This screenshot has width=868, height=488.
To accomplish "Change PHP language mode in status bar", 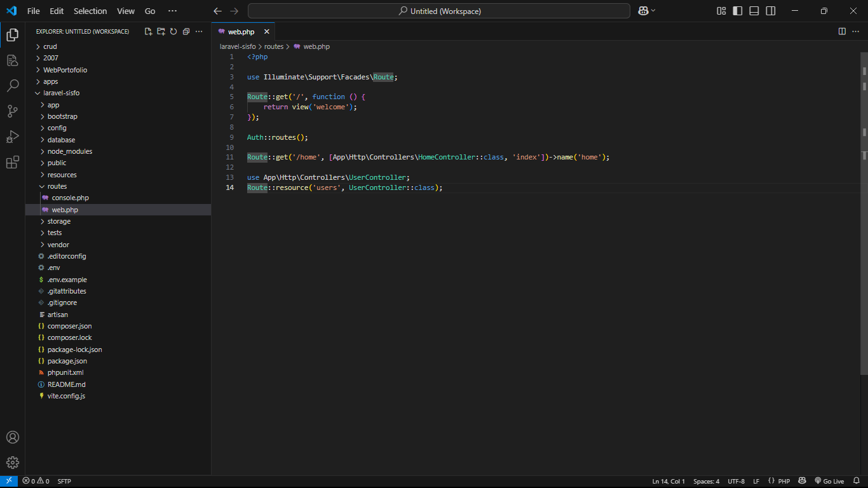I will pyautogui.click(x=783, y=481).
